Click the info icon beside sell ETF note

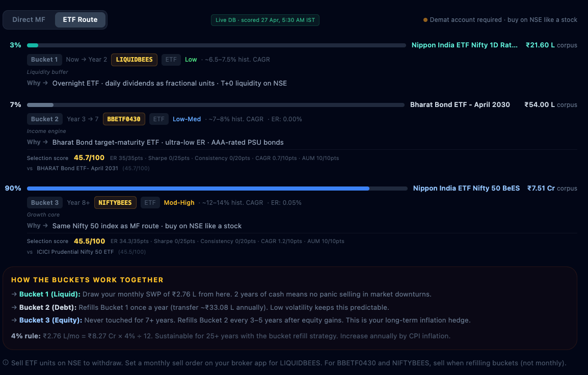pos(6,363)
